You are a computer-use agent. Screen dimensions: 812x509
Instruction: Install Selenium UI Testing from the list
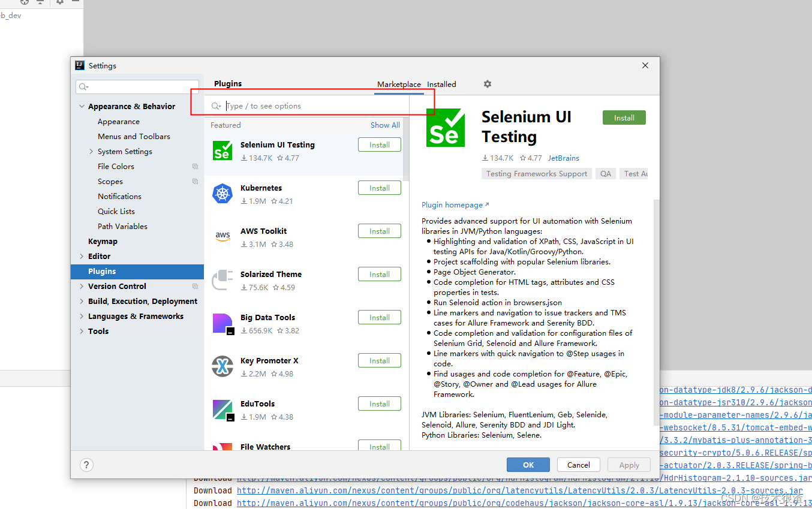[x=380, y=145]
